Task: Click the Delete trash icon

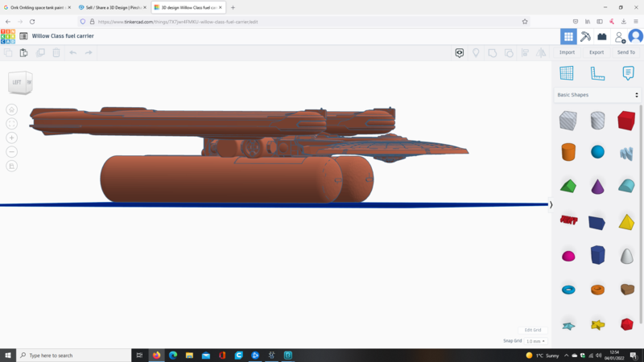Action: pos(56,52)
